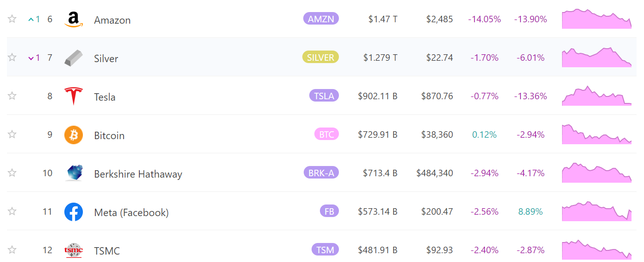Open Tesla's 30-day price sparkline chart
The width and height of the screenshot is (644, 262).
(596, 96)
